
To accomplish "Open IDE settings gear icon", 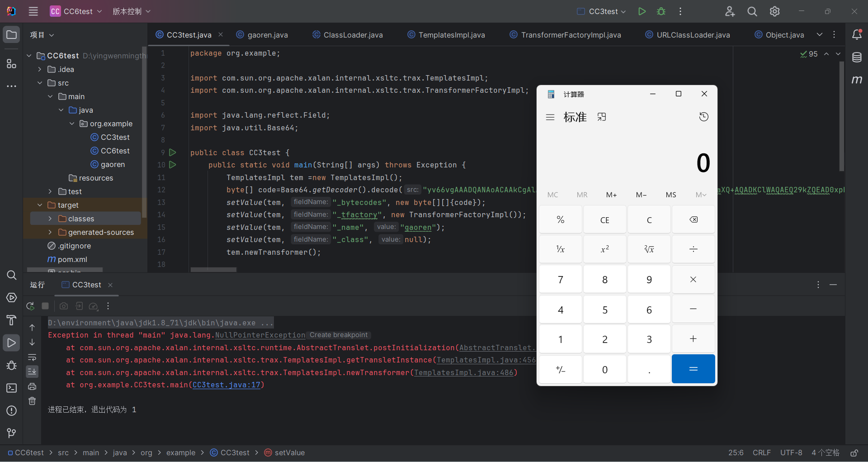I will [x=775, y=11].
